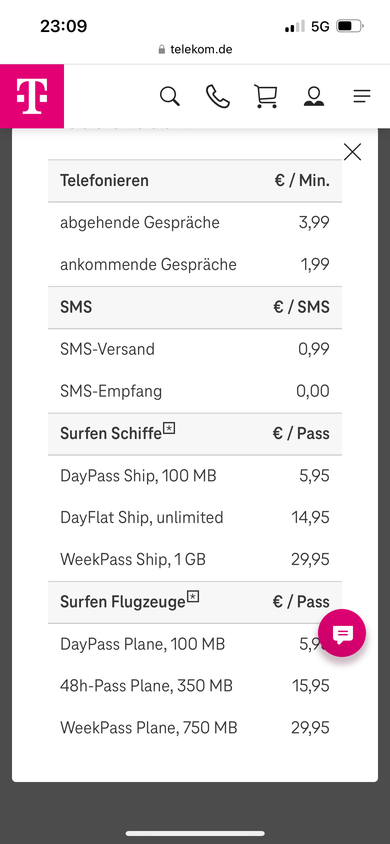Screen dimensions: 390x844
Task: Open the hamburger menu
Action: (x=362, y=97)
